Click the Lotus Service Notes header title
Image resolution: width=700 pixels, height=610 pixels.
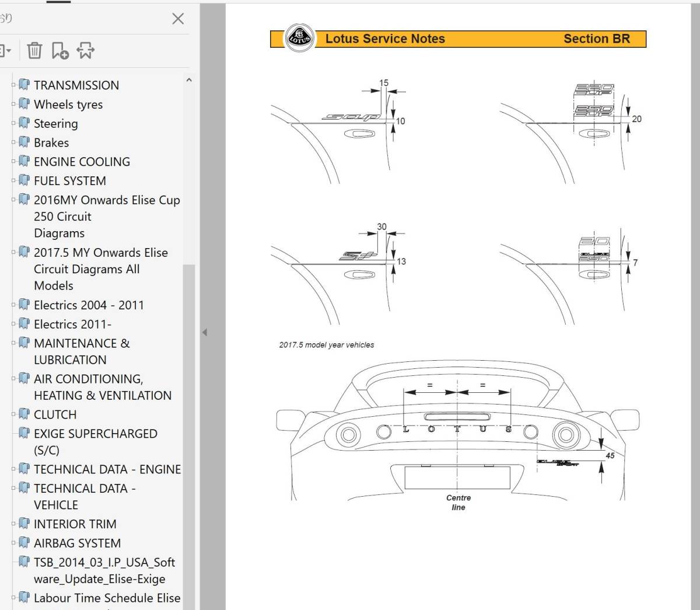[x=385, y=39]
